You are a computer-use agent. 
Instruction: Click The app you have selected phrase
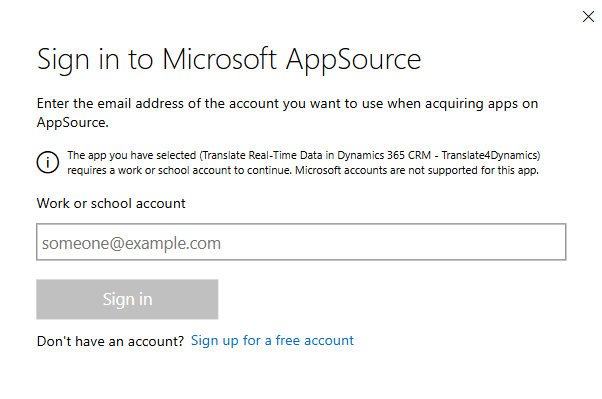coord(132,155)
